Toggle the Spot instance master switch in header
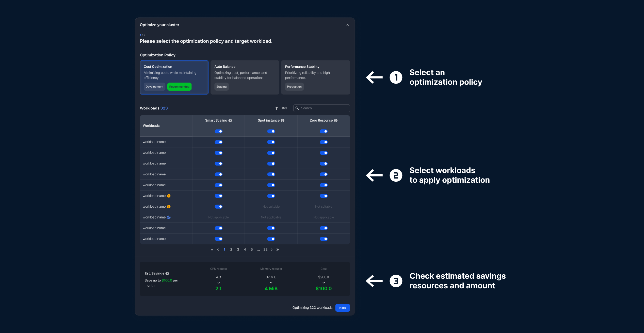Image resolution: width=644 pixels, height=333 pixels. tap(271, 131)
